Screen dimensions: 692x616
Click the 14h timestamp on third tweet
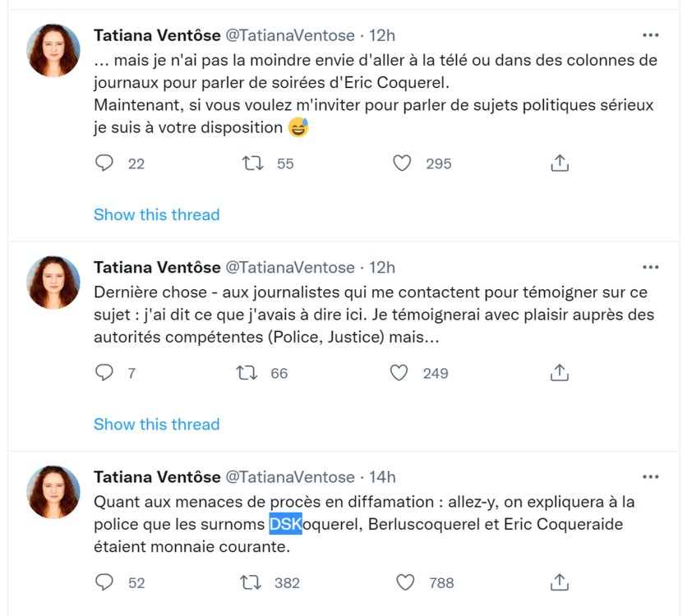coord(382,476)
